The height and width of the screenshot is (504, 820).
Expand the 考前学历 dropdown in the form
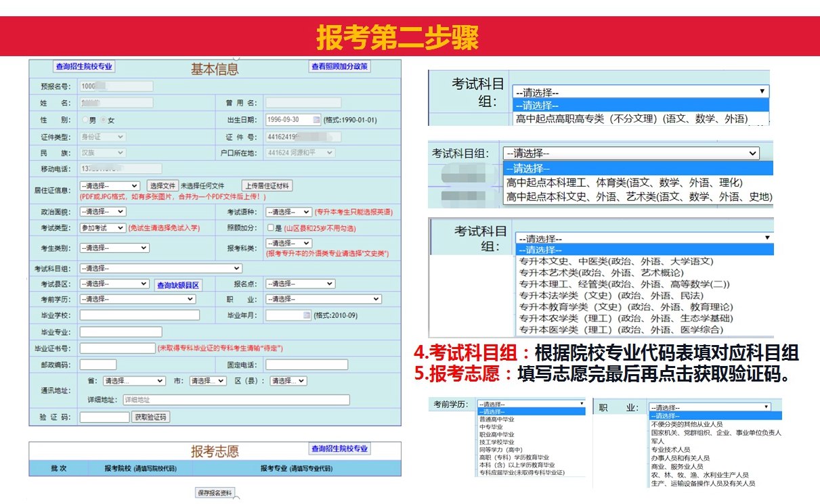[138, 299]
